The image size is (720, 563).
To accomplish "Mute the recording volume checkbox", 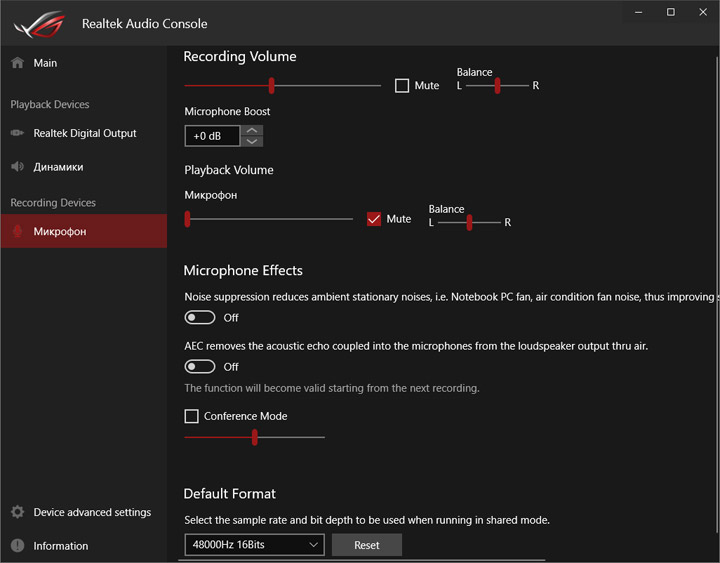I will pos(402,86).
